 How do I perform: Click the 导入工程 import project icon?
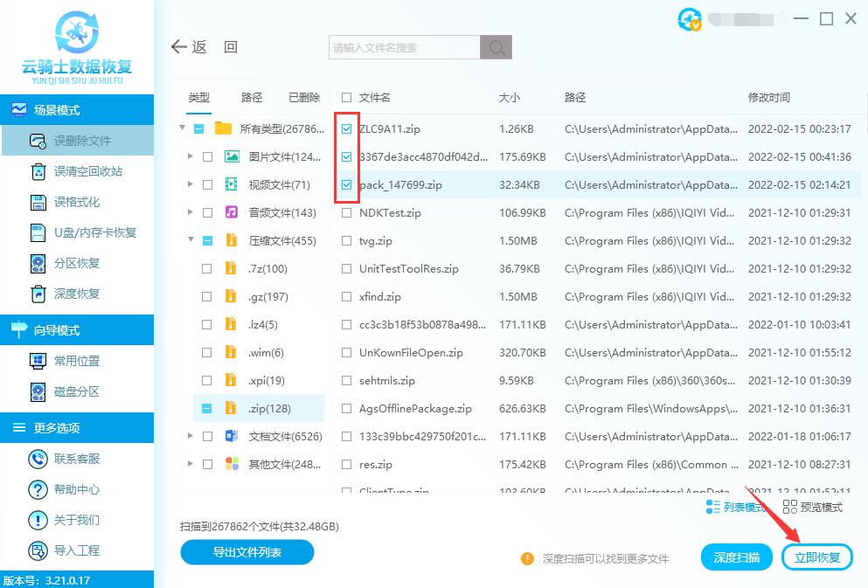(x=38, y=551)
